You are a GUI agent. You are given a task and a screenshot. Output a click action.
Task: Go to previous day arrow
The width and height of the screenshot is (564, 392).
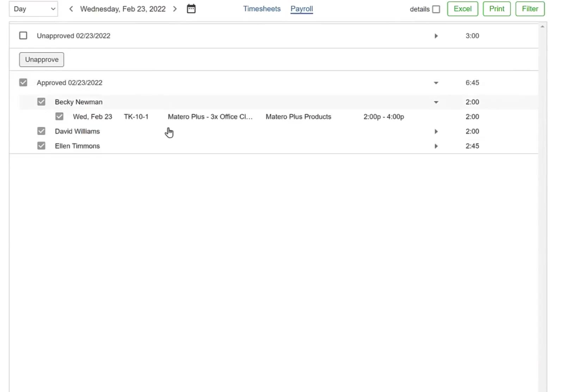[x=71, y=9]
